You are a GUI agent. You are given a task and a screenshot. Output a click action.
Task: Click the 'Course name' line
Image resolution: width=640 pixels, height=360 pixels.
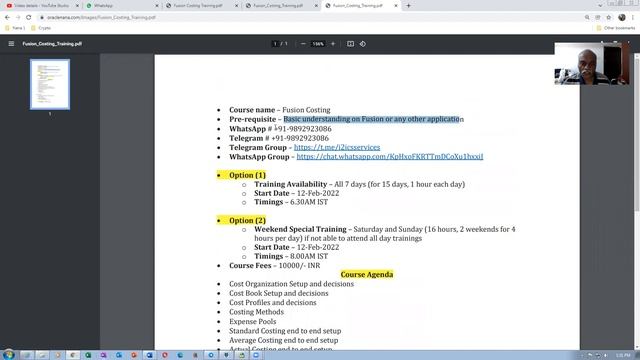(x=280, y=110)
